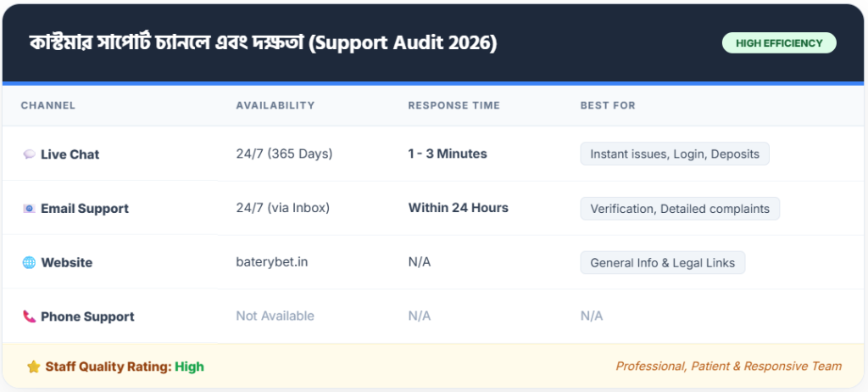Click the 1 - 3 Minutes response time

[447, 154]
